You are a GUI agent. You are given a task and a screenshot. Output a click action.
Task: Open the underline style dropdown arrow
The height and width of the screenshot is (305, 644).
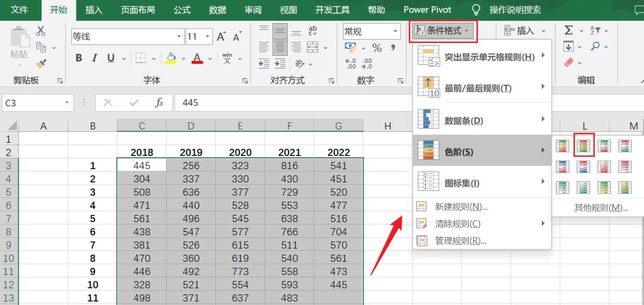tap(124, 59)
